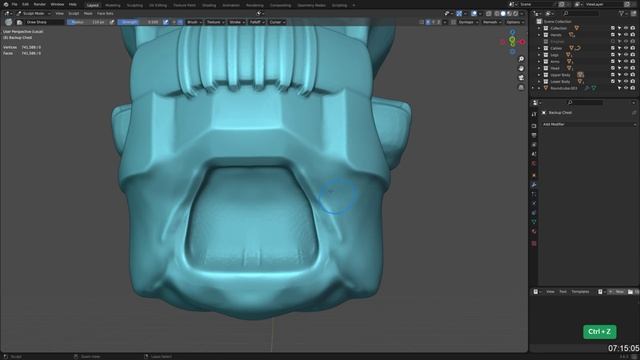Open the Sculpt Mode dropdown
This screenshot has width=640, height=360.
click(33, 13)
